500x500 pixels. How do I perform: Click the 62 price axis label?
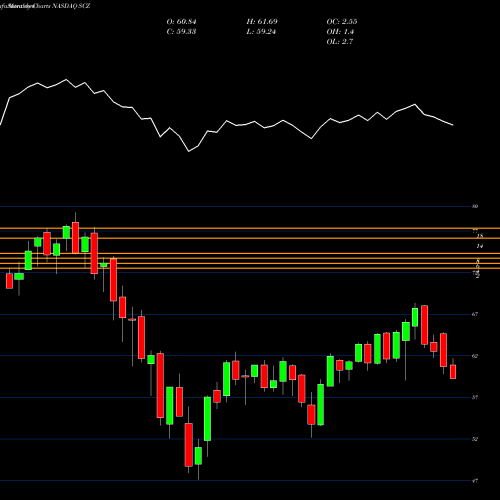tap(475, 356)
